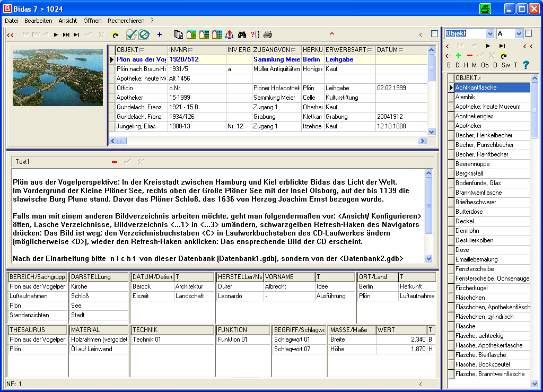
Task: Click the middle house with grid icon
Action: (204, 34)
